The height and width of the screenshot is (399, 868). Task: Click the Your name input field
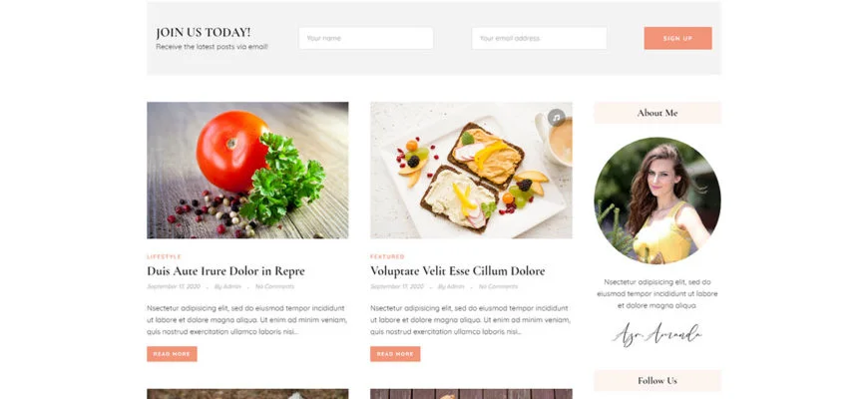pos(366,38)
